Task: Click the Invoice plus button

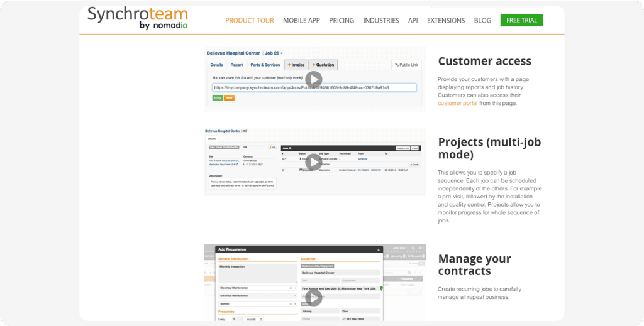Action: click(x=296, y=65)
